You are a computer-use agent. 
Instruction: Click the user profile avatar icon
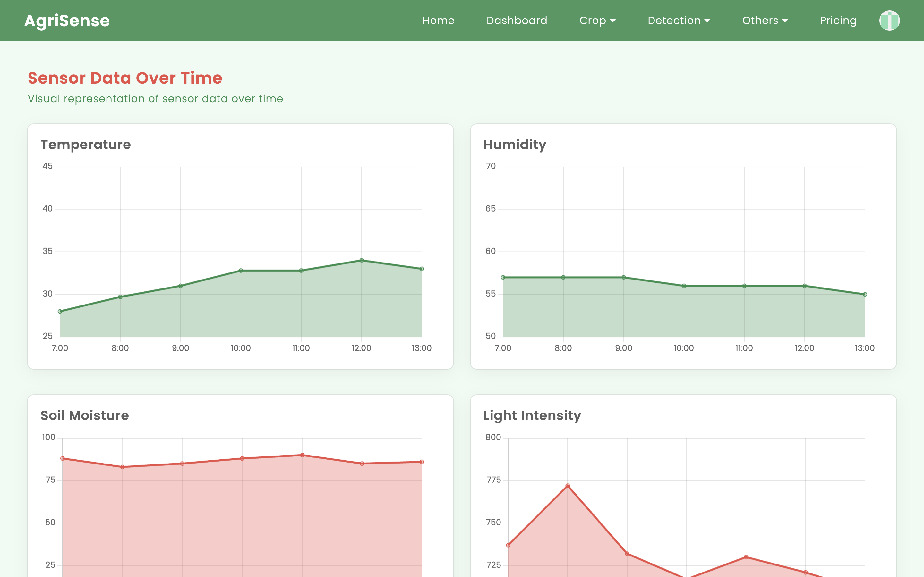coord(889,20)
